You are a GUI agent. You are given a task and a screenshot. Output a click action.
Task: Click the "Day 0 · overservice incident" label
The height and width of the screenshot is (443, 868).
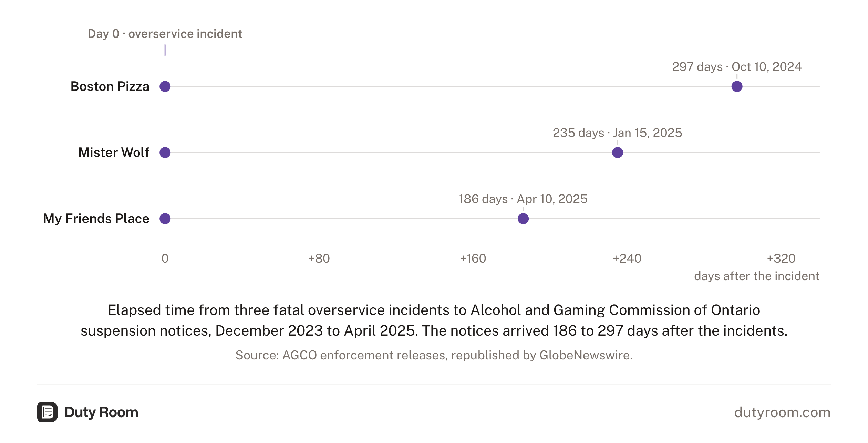[x=165, y=34]
